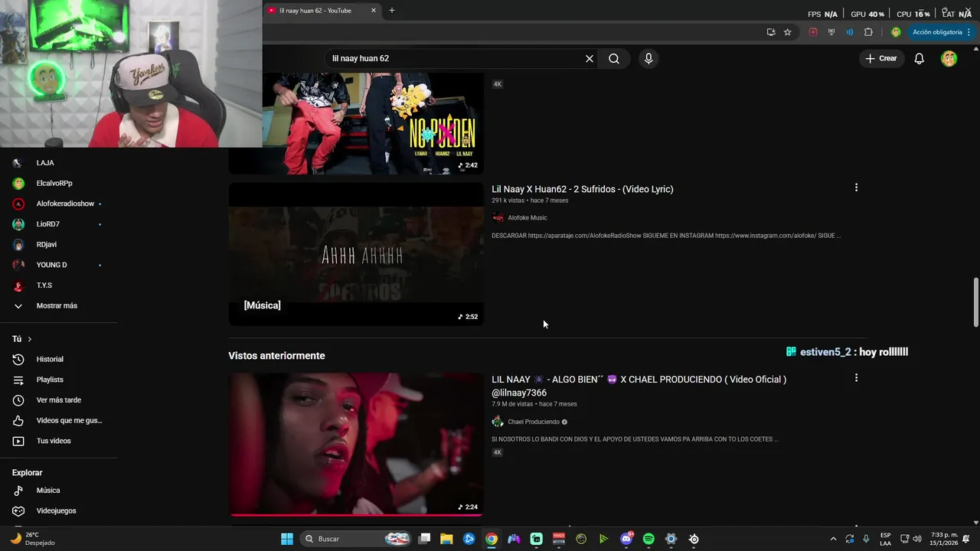Open Task View in taskbar
The width and height of the screenshot is (980, 551).
pyautogui.click(x=424, y=539)
